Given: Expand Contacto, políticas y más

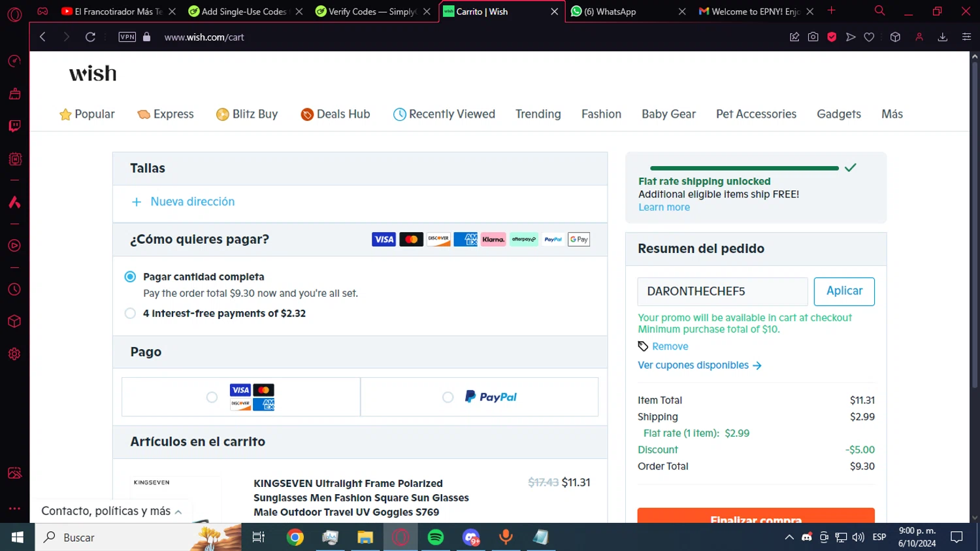Looking at the screenshot, I should tap(111, 511).
